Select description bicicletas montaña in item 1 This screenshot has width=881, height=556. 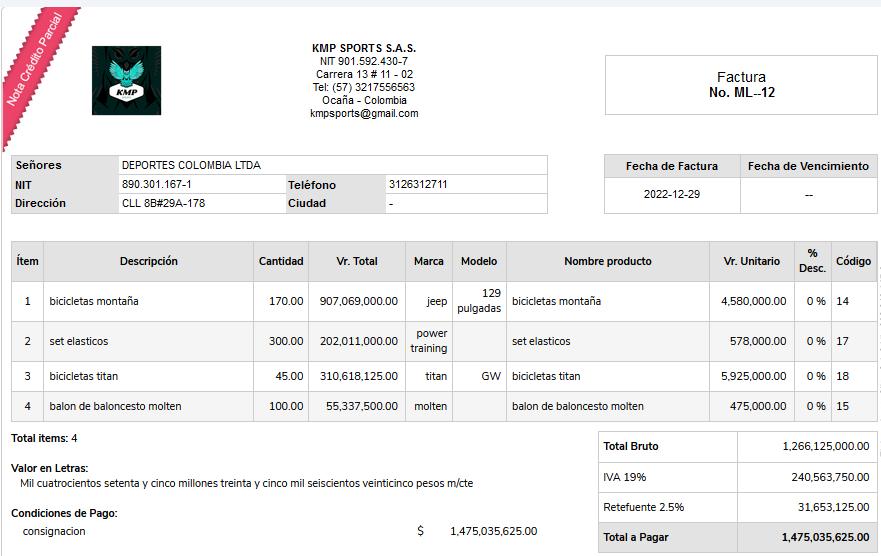click(x=94, y=301)
